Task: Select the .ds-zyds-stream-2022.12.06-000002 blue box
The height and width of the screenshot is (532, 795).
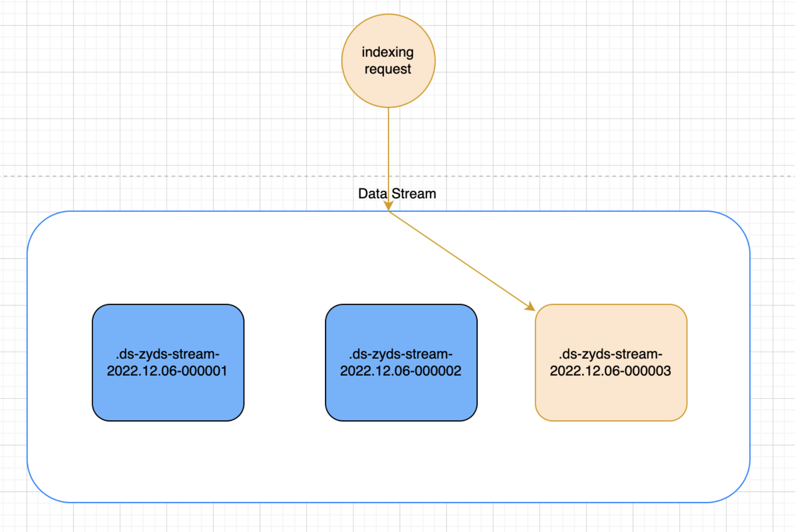Action: [401, 362]
